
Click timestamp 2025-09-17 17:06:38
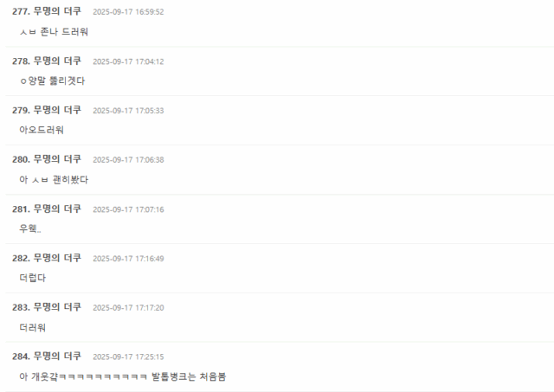click(x=128, y=159)
